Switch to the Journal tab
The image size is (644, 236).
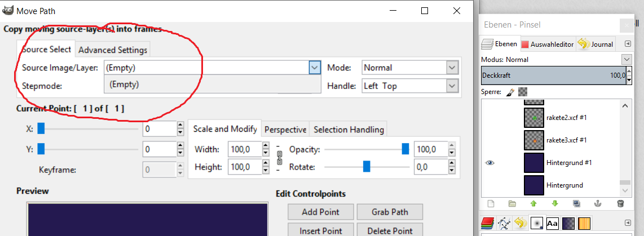tap(596, 44)
